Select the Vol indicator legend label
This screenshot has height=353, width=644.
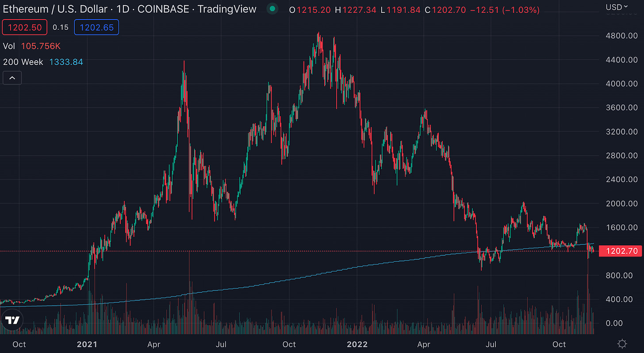pos(9,46)
